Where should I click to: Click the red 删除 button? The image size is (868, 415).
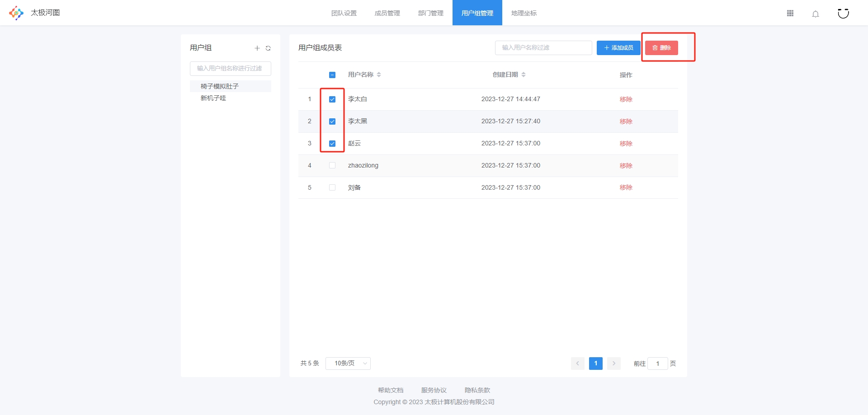(661, 48)
